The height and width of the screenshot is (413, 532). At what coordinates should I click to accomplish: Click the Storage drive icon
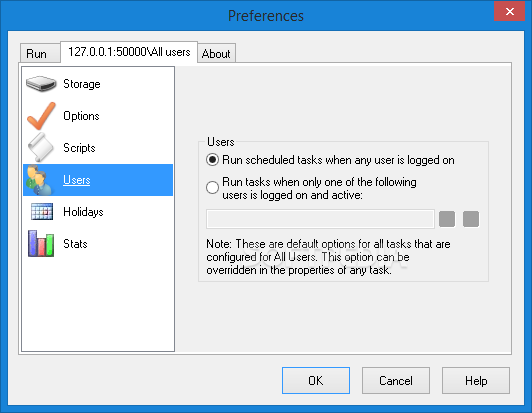tap(41, 83)
